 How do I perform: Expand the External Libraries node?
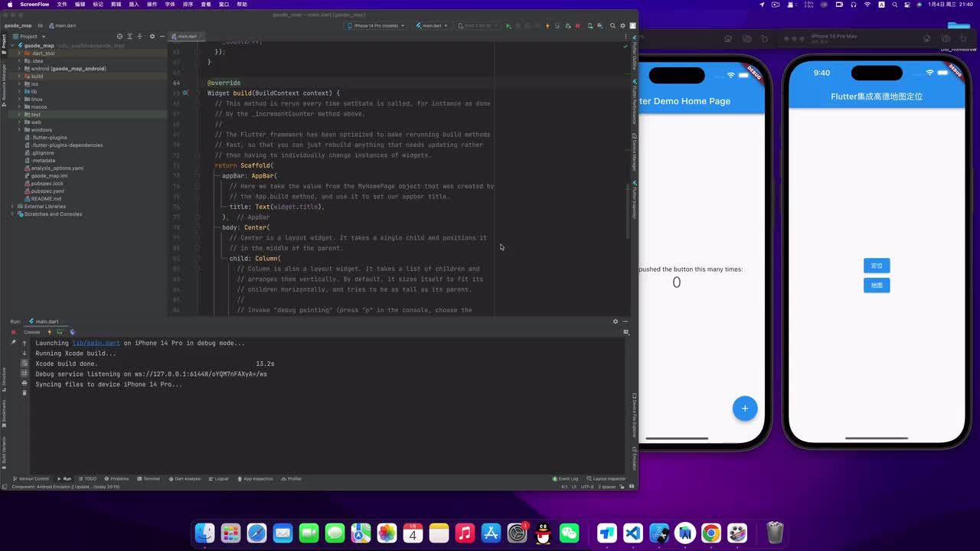pyautogui.click(x=12, y=207)
